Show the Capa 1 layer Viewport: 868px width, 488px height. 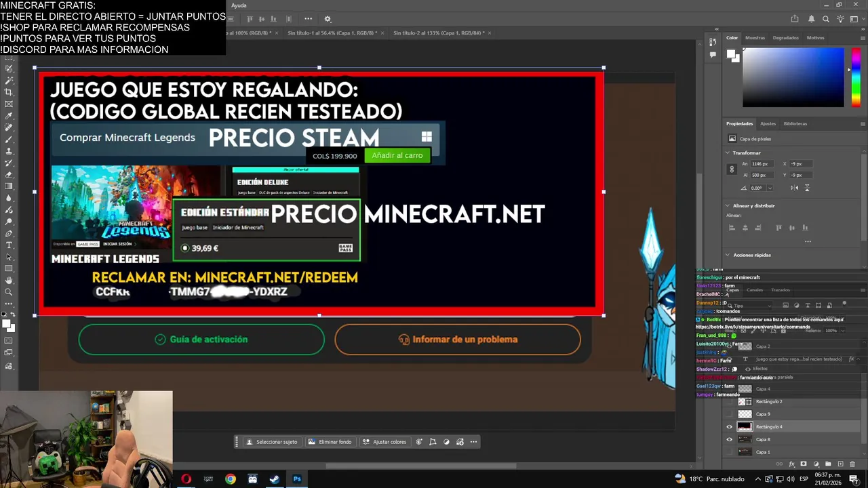click(730, 452)
